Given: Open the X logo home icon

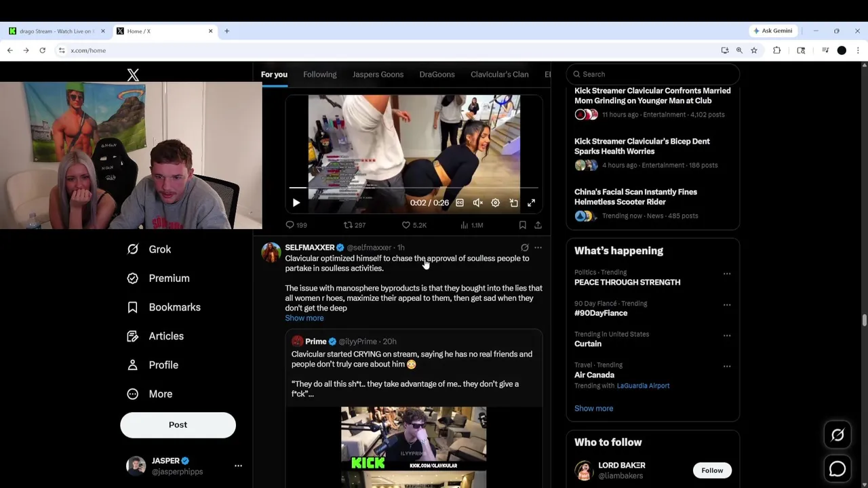Looking at the screenshot, I should click(133, 75).
